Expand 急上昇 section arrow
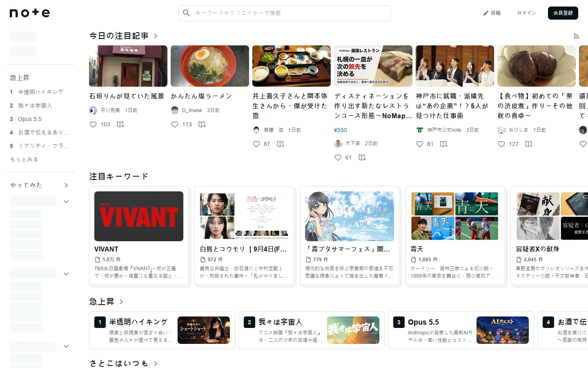This screenshot has height=368, width=588. 121,302
